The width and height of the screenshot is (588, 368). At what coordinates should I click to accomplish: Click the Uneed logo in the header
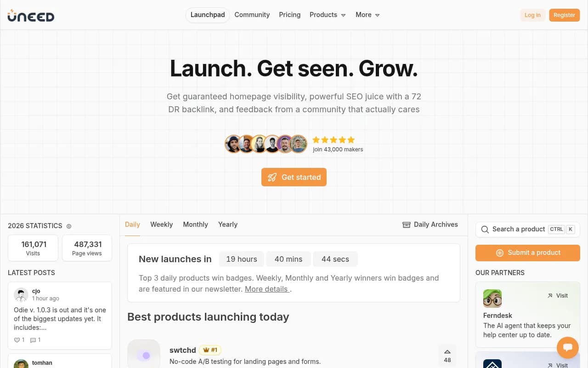click(30, 15)
